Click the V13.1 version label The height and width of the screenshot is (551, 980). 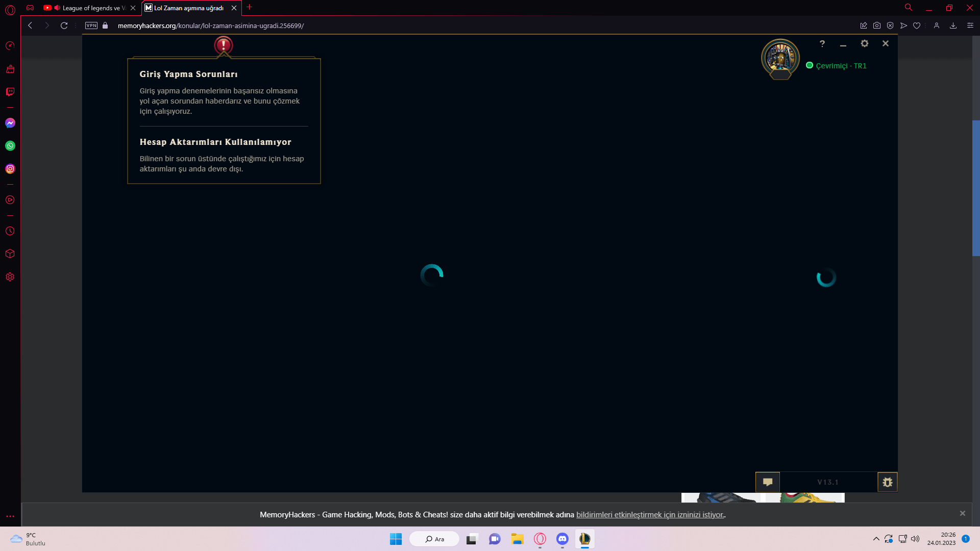point(828,482)
